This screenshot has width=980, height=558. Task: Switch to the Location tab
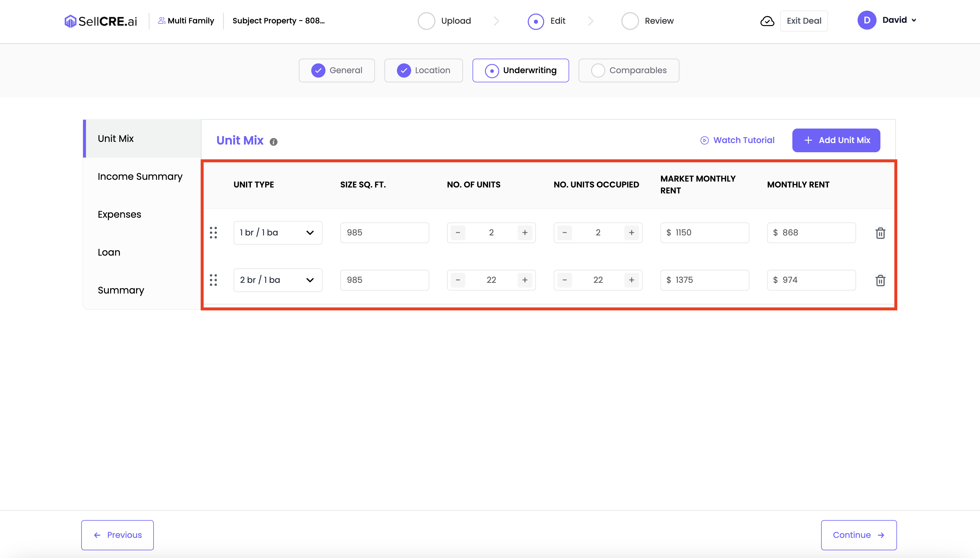pos(424,70)
